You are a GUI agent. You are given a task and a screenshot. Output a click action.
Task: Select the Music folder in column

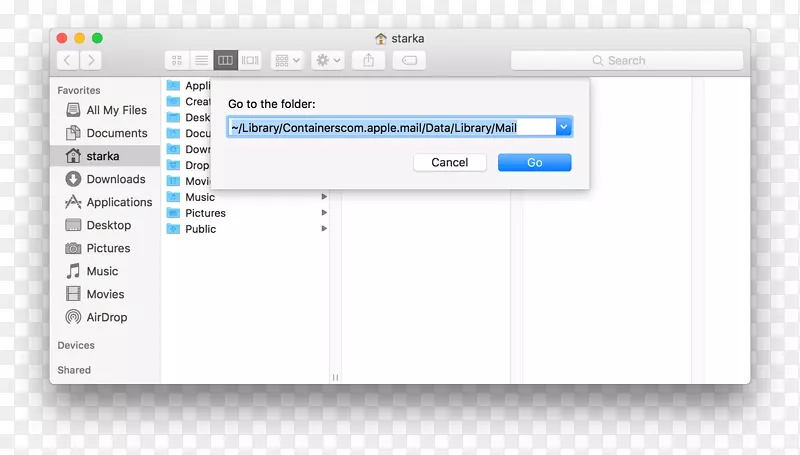247,197
